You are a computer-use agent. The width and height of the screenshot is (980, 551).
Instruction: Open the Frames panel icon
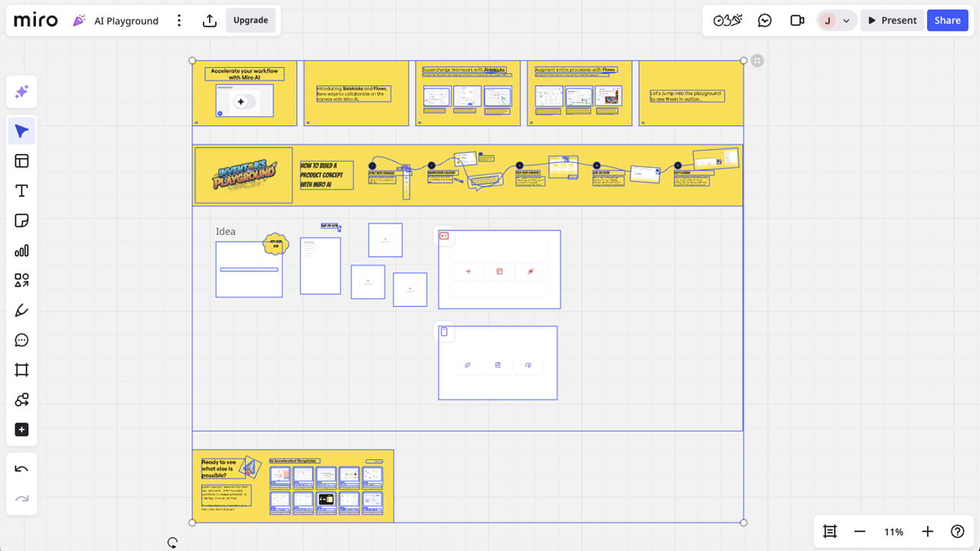pos(829,531)
